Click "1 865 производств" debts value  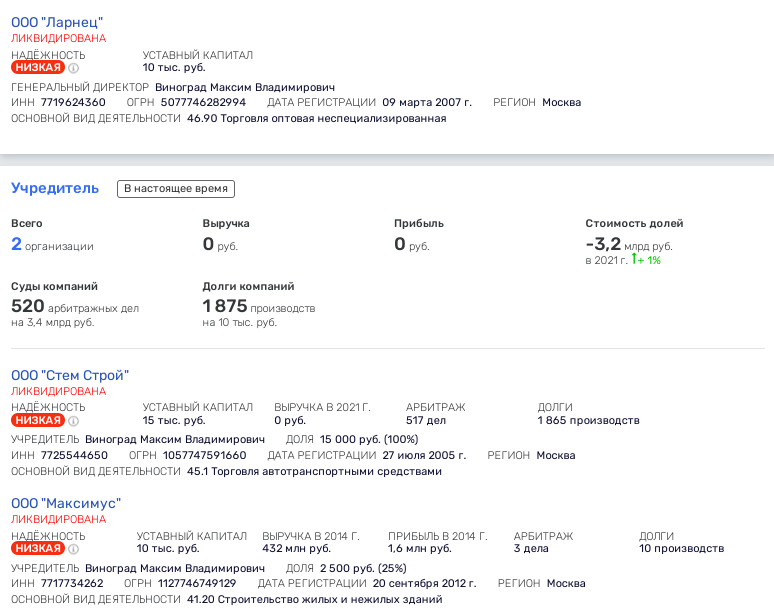click(588, 420)
